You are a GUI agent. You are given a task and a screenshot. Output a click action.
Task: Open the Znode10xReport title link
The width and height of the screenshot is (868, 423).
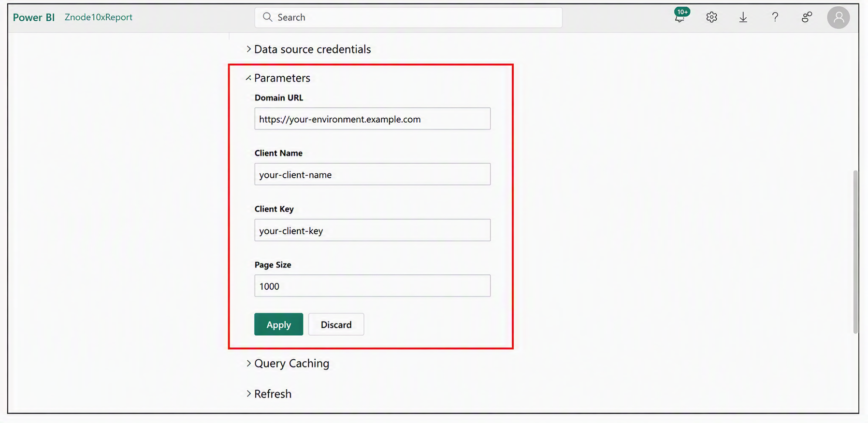tap(99, 17)
